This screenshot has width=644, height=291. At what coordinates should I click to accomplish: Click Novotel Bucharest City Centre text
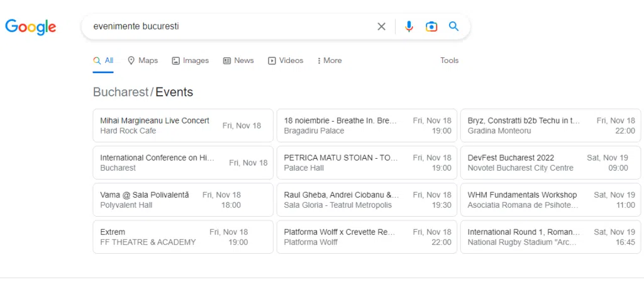tap(520, 168)
